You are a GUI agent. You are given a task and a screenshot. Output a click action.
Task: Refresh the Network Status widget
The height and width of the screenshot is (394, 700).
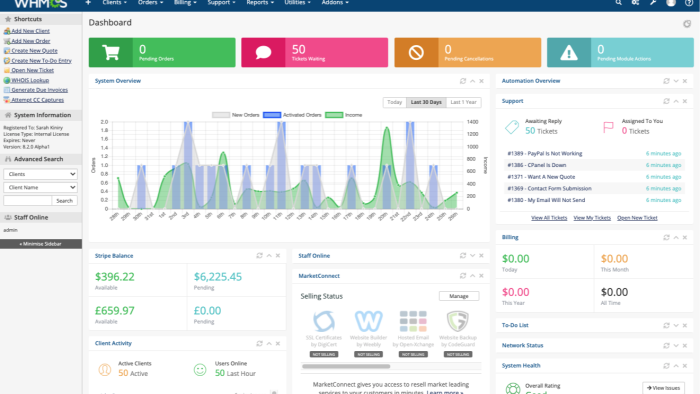coord(667,345)
